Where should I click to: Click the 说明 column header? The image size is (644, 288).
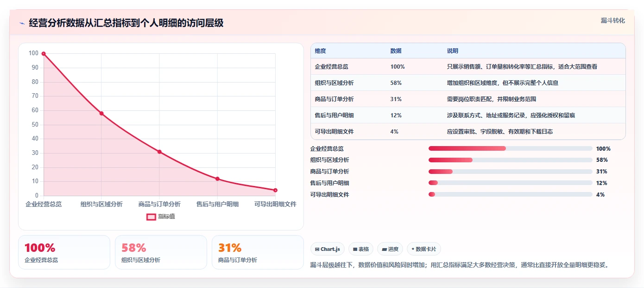tap(453, 51)
